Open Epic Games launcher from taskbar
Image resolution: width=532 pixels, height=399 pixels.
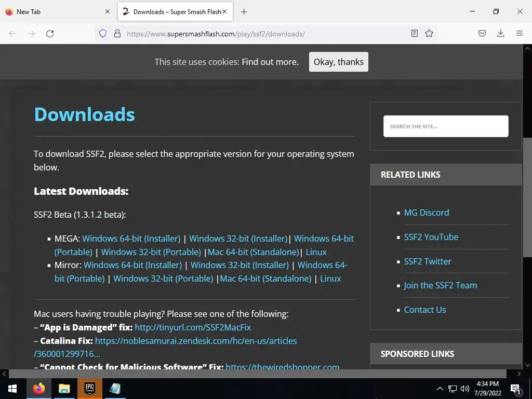pos(89,389)
